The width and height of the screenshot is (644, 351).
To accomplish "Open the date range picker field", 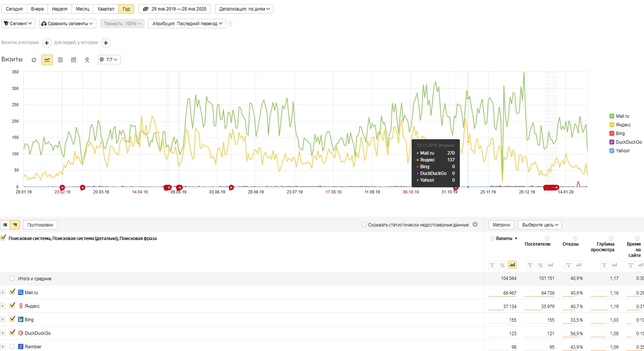I will [x=174, y=9].
